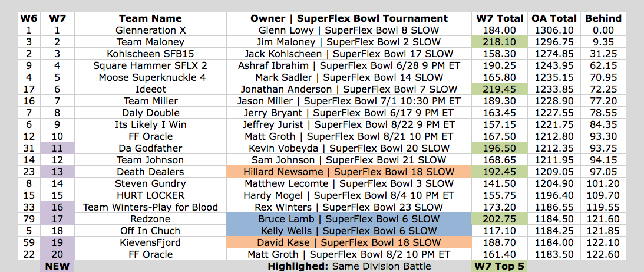Click the orange David Kase owner cell
The height and width of the screenshot is (272, 644).
[x=349, y=242]
